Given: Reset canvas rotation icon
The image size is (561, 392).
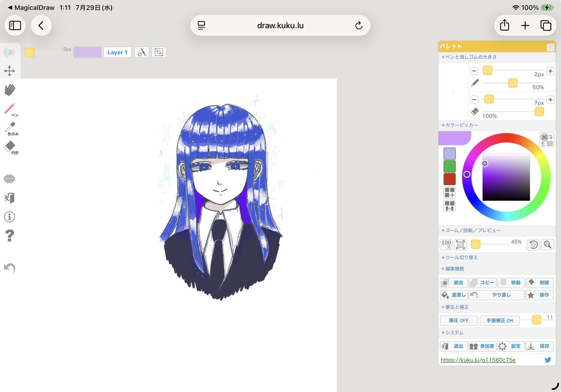Looking at the screenshot, I should pos(533,244).
